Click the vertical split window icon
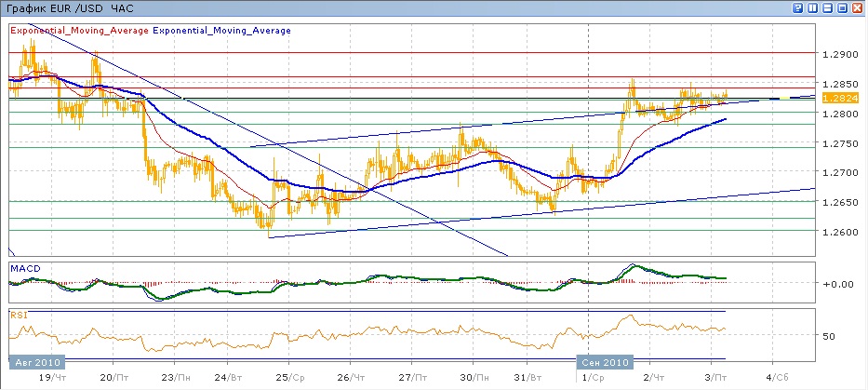The width and height of the screenshot is (868, 390). click(x=813, y=7)
